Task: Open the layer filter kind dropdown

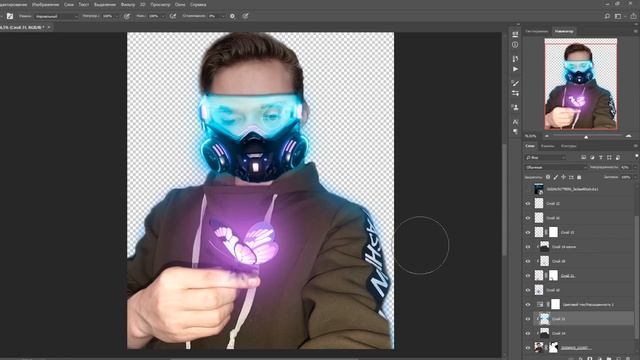Action: (545, 158)
